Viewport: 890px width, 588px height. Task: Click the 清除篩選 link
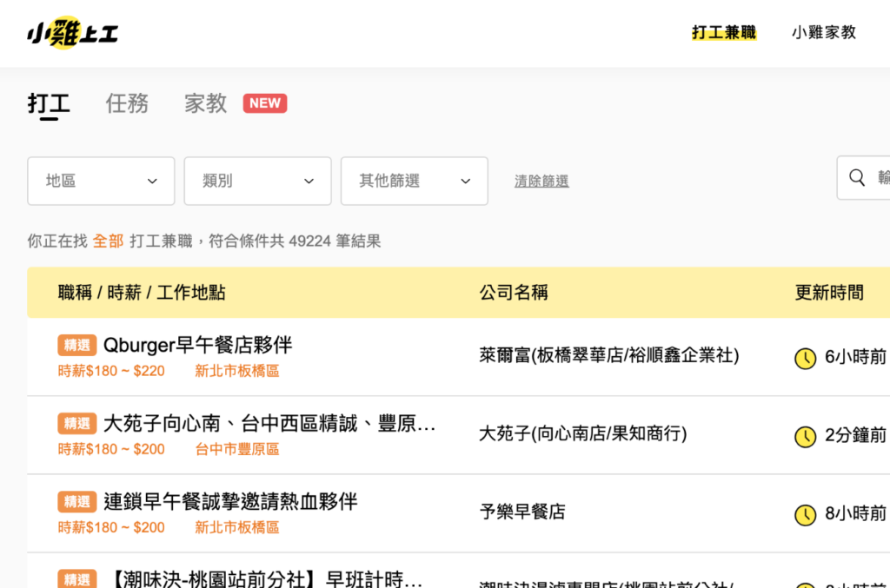coord(541,181)
